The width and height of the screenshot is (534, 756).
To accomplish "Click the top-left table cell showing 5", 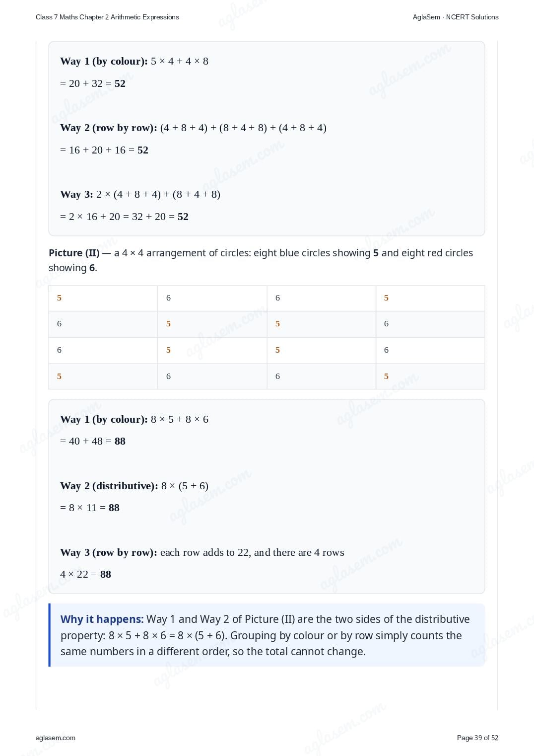I will point(103,298).
